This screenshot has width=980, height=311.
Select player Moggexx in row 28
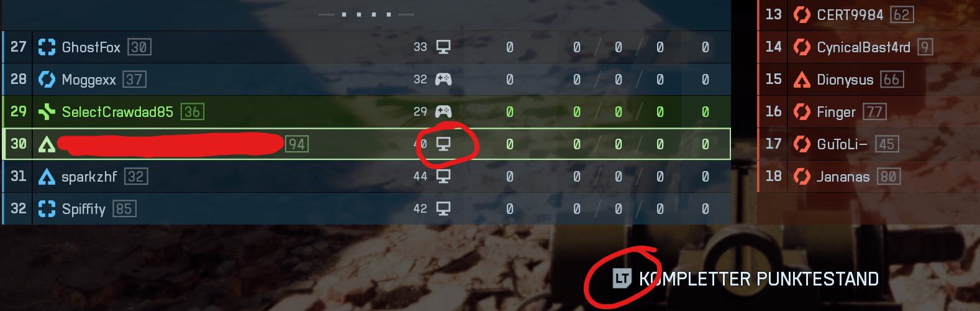click(x=366, y=80)
